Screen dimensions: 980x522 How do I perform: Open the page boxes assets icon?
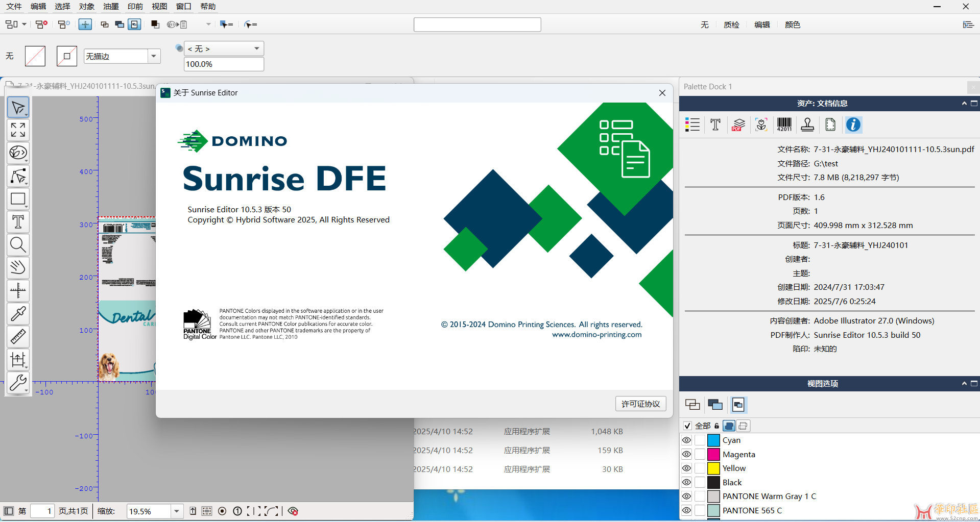click(830, 125)
